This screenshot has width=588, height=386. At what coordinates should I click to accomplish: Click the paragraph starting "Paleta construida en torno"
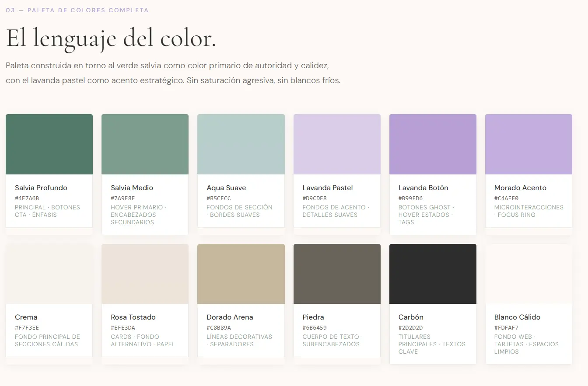point(173,73)
